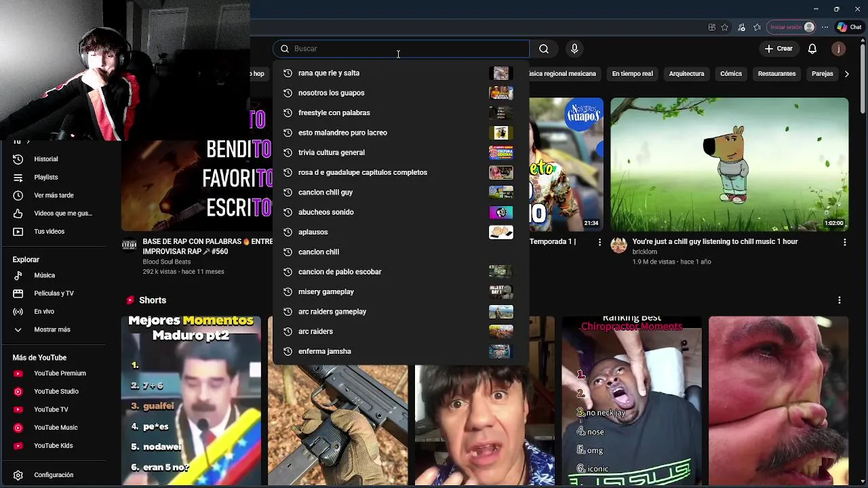Choose 'cancion de pablo escobar' suggestion
Viewport: 868px width, 488px height.
pyautogui.click(x=401, y=272)
